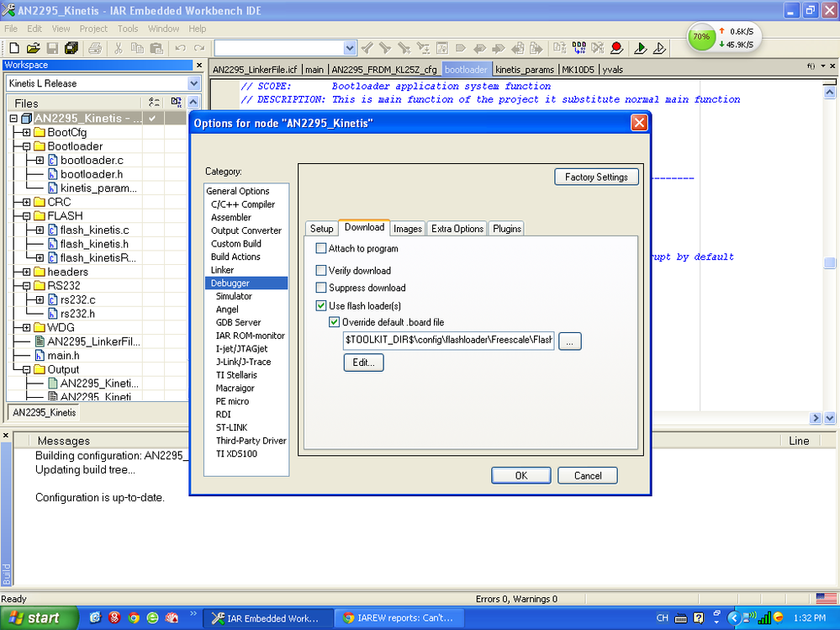
Task: Open the Tools menu
Action: click(x=127, y=28)
